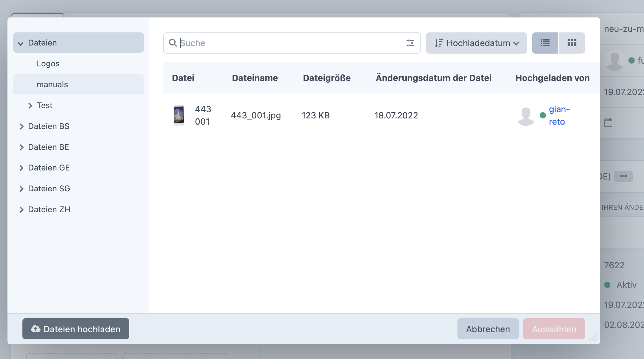
Task: Open the gian-reto user link
Action: pos(559,115)
